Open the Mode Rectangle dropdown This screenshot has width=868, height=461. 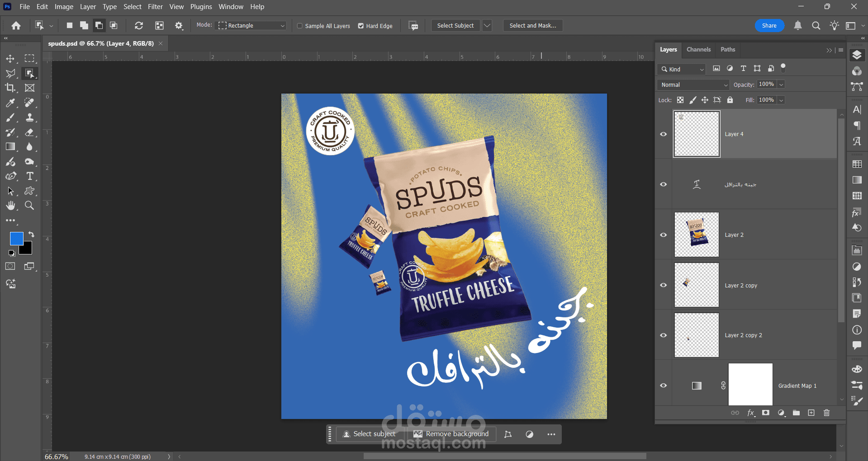pyautogui.click(x=251, y=26)
